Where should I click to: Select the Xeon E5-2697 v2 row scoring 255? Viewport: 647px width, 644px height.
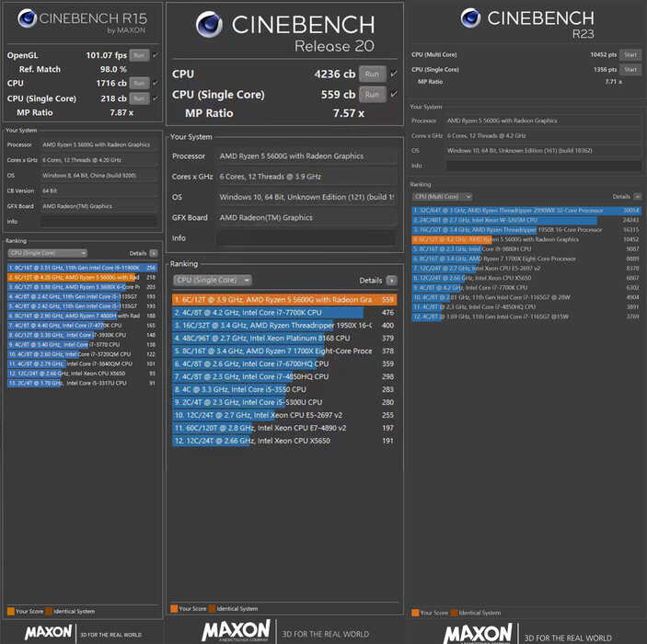pyautogui.click(x=284, y=415)
